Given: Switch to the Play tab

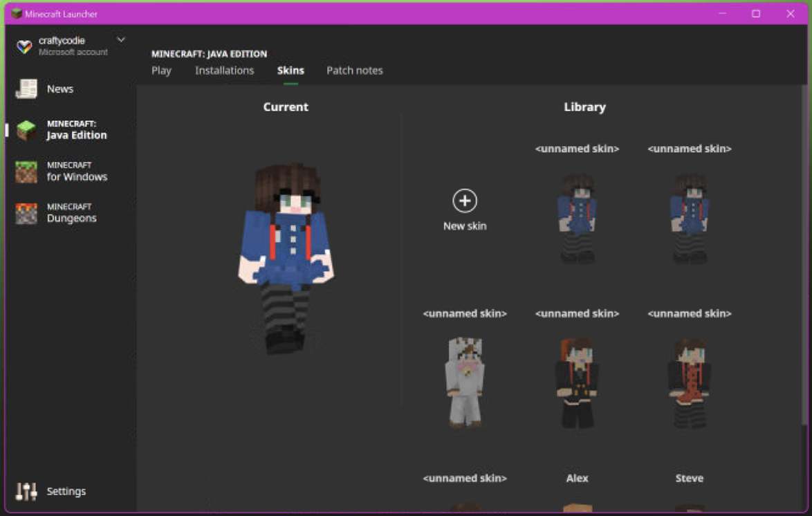Looking at the screenshot, I should (x=161, y=71).
